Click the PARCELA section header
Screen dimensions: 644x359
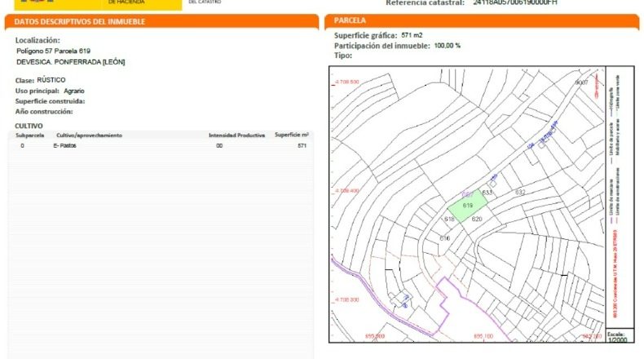tap(350, 20)
